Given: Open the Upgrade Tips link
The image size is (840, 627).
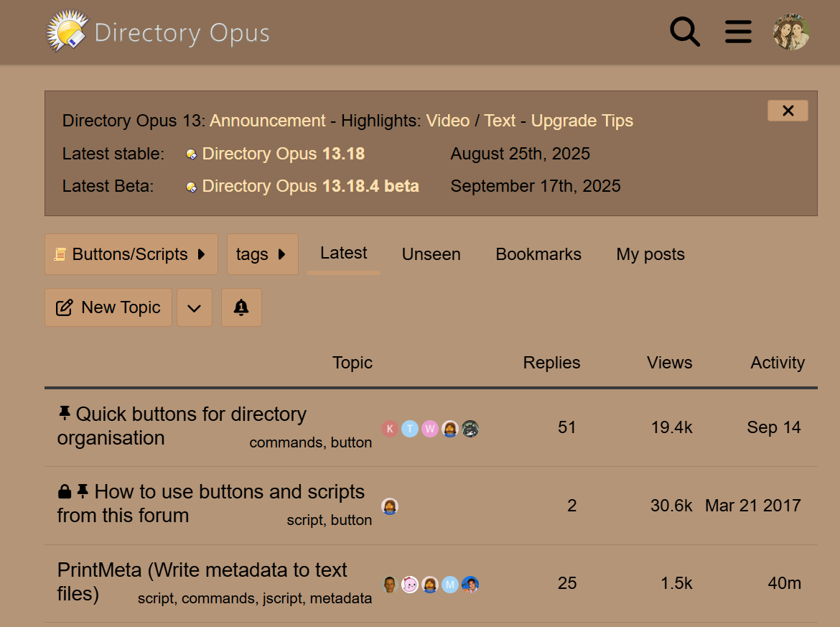Looking at the screenshot, I should coord(582,121).
